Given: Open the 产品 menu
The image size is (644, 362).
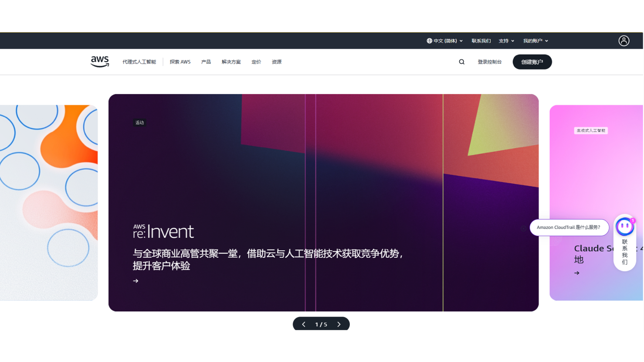Looking at the screenshot, I should coord(206,62).
